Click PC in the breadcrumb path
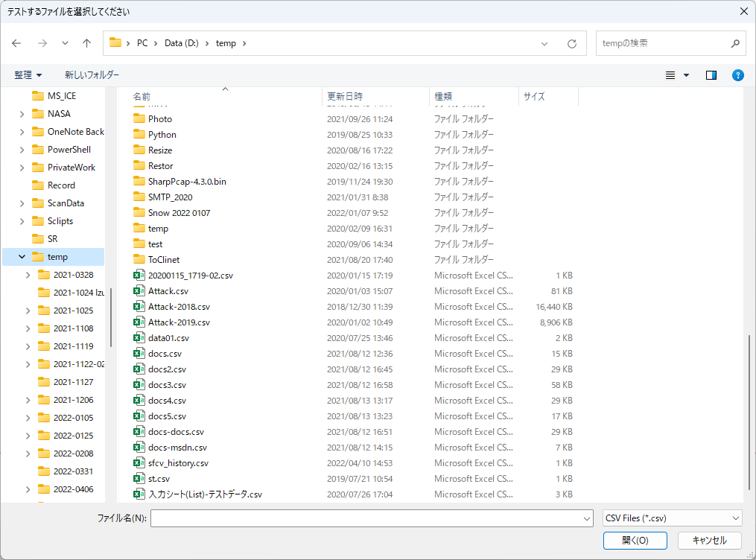756x560 pixels. pyautogui.click(x=142, y=43)
